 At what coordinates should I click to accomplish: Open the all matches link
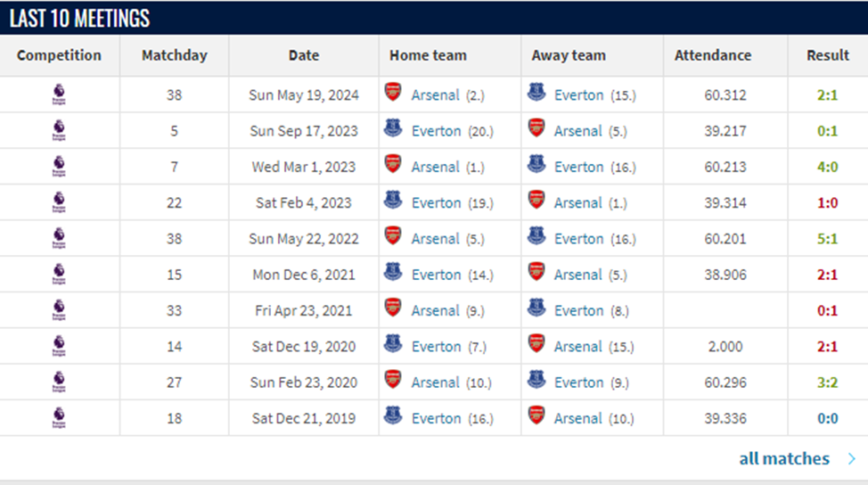(x=784, y=459)
